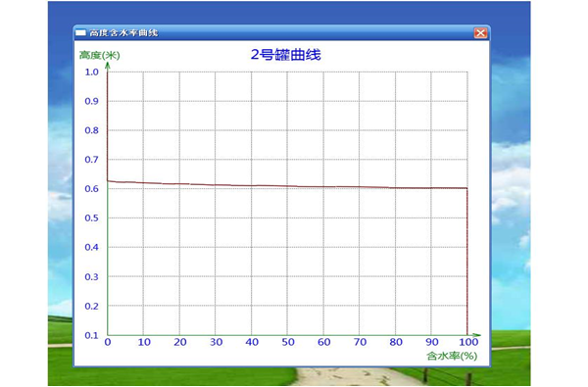Image resolution: width=588 pixels, height=387 pixels.
Task: Click the 0 tick on moisture axis
Action: tap(108, 342)
